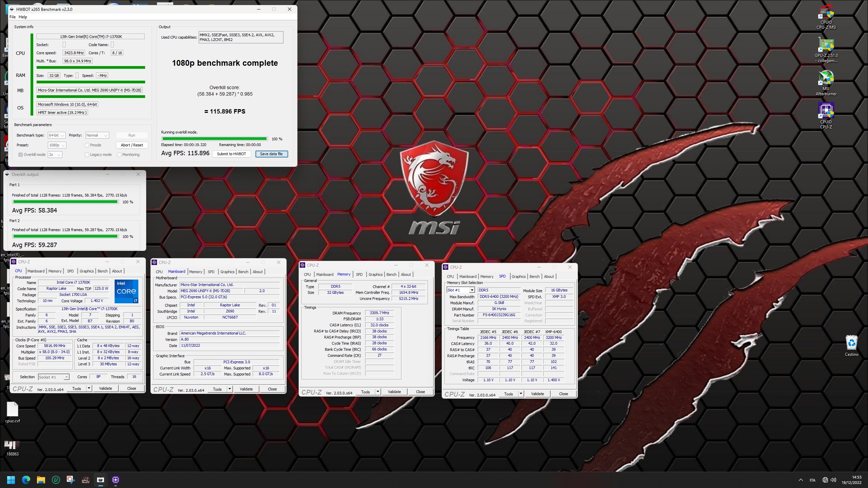Image resolution: width=868 pixels, height=488 pixels.
Task: Switch to Graphics tab in CPU-Z Mainboard window
Action: (x=227, y=272)
